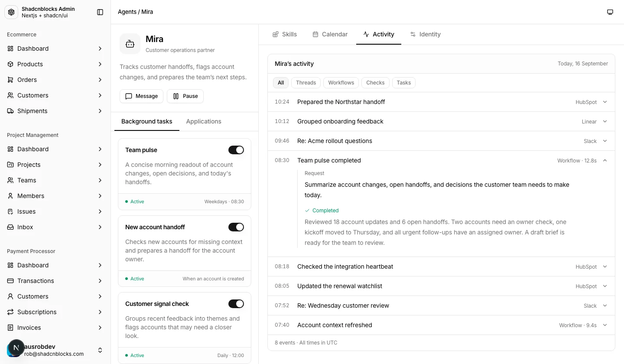The width and height of the screenshot is (624, 364).
Task: Click the Orders cart icon
Action: 10,80
